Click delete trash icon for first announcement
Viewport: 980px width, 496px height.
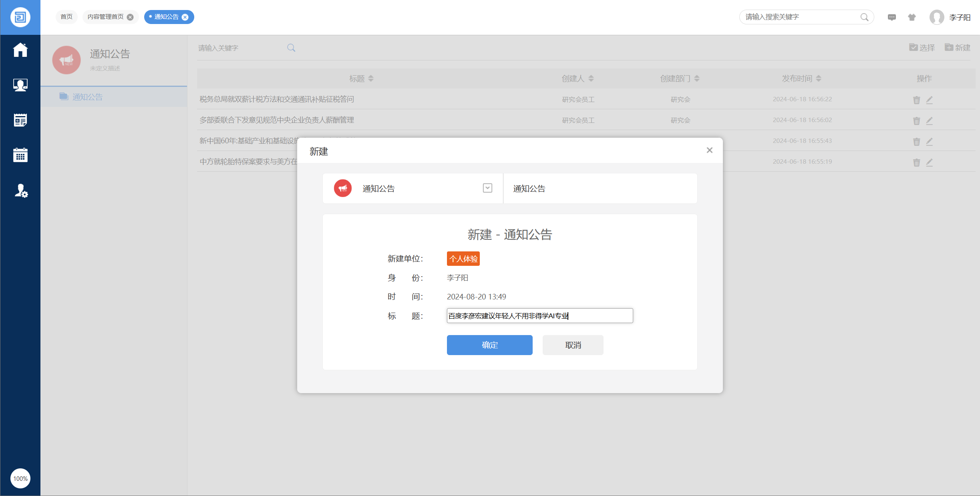pyautogui.click(x=916, y=100)
